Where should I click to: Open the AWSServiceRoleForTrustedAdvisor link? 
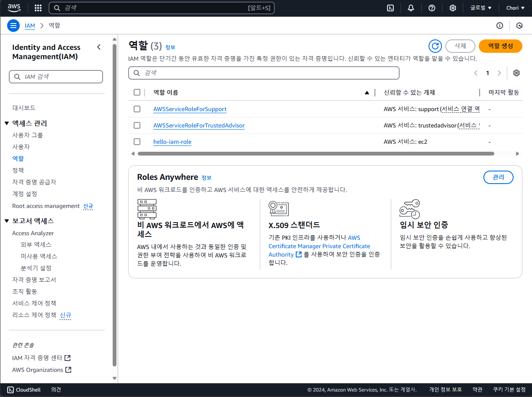coord(199,125)
